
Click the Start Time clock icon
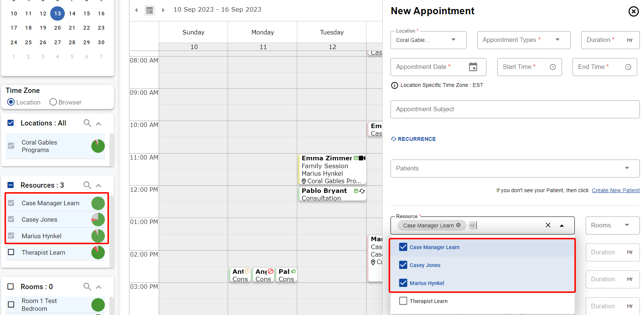point(553,67)
